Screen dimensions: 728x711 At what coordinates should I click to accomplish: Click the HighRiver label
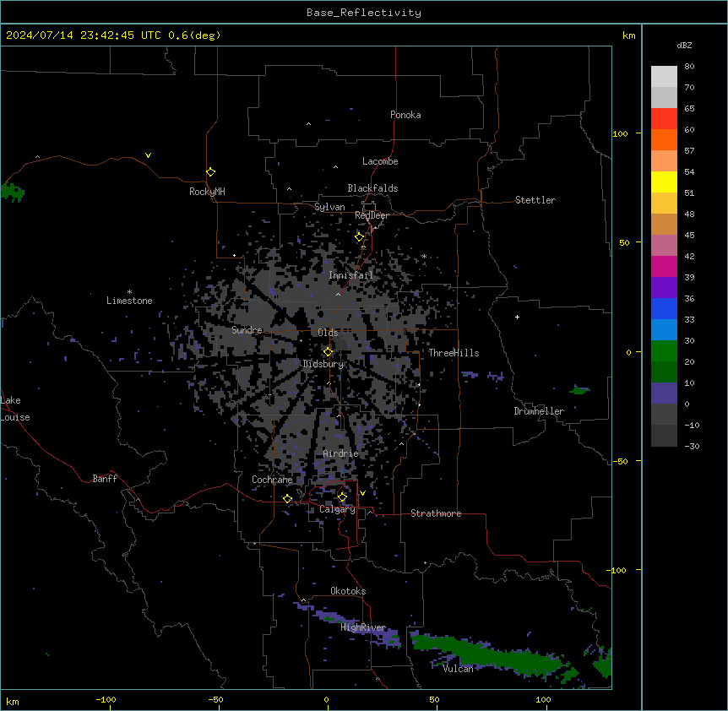point(363,627)
